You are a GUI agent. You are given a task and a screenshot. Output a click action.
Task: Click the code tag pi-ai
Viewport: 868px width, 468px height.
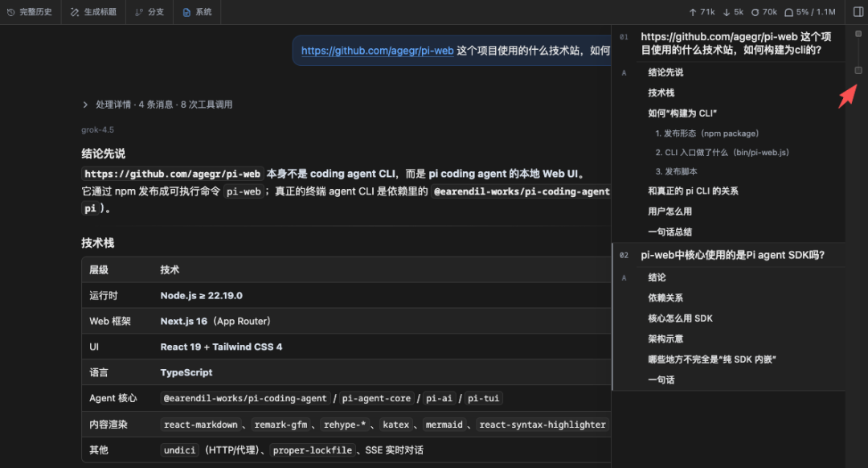439,398
